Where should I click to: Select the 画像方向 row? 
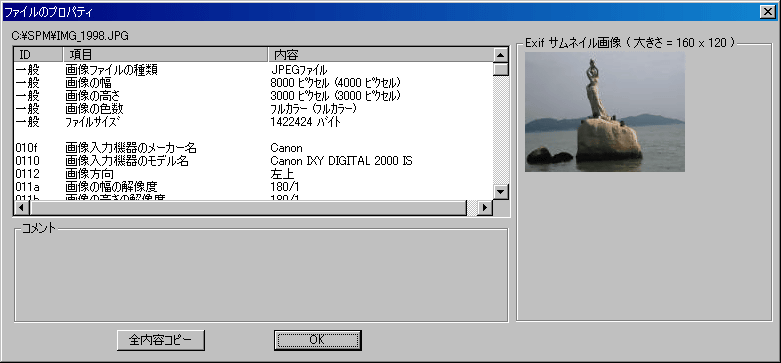[254, 174]
